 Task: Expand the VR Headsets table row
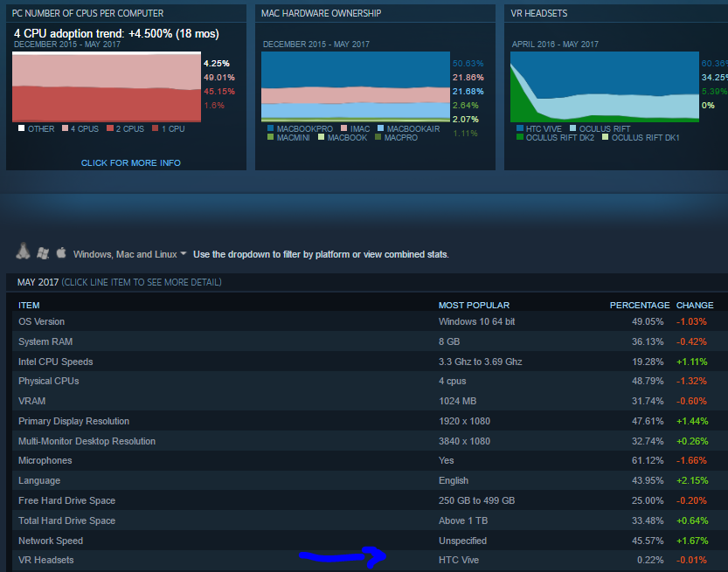pyautogui.click(x=370, y=560)
